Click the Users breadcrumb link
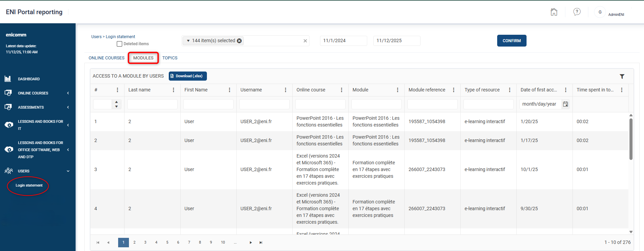 (x=97, y=37)
